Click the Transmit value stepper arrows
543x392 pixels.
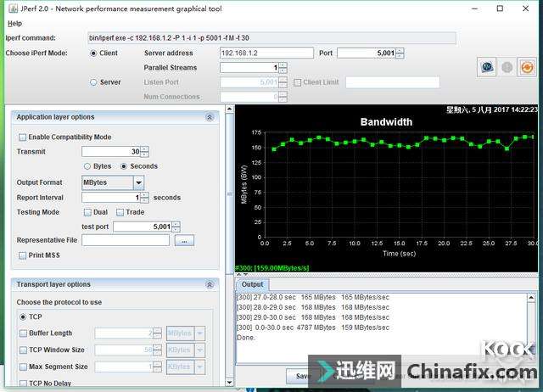click(x=145, y=151)
